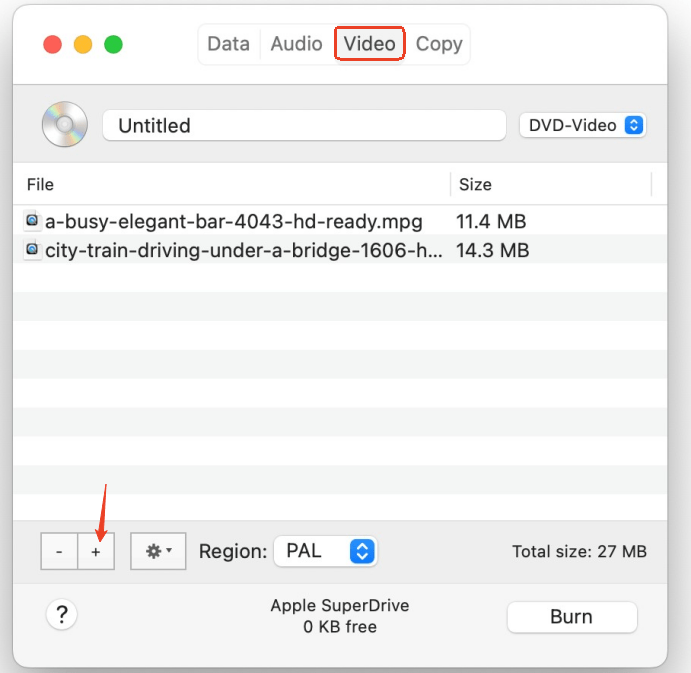Viewport: 691px width, 673px height.
Task: Click the Untitled disc name field
Action: [304, 125]
